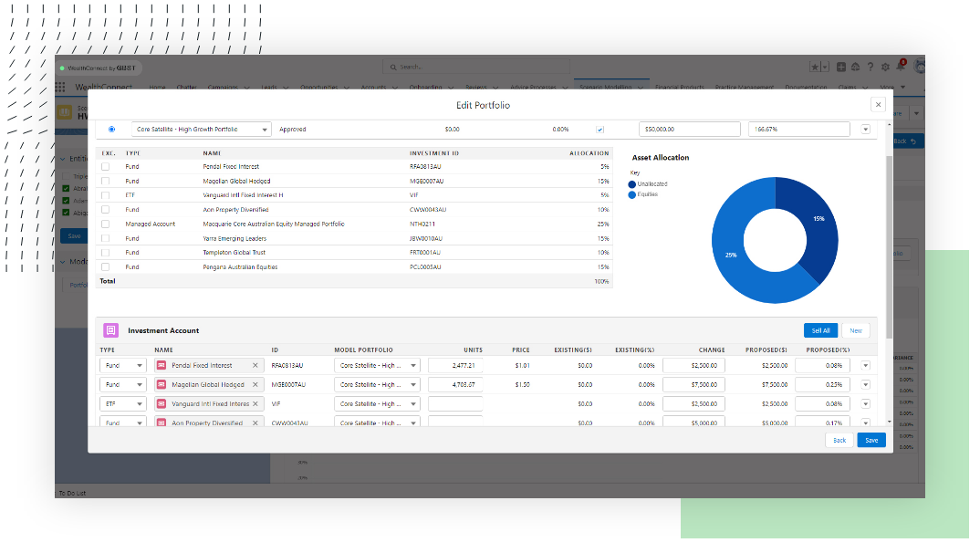Click the Investment Account section icon
The image size is (980, 553).
[x=110, y=330]
